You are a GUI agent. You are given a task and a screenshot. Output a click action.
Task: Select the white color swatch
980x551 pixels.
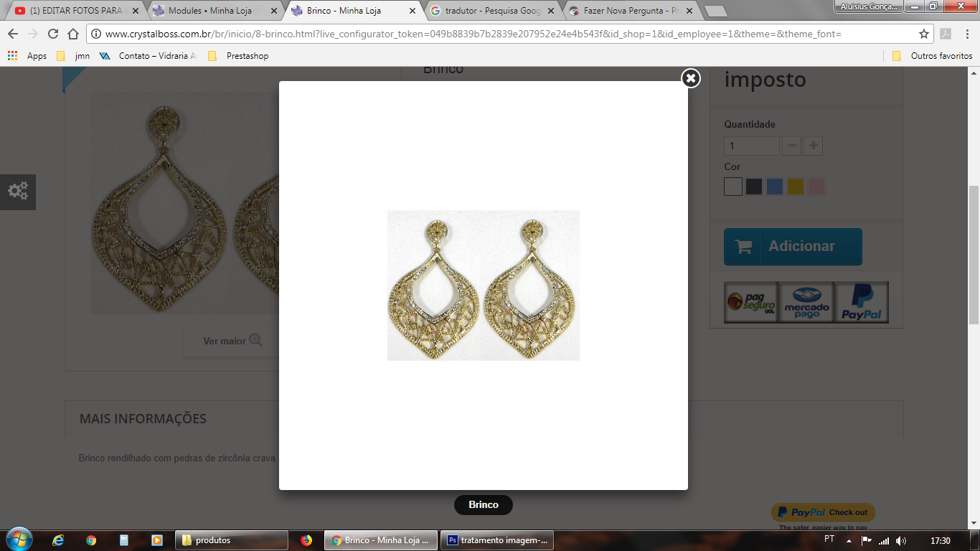733,187
